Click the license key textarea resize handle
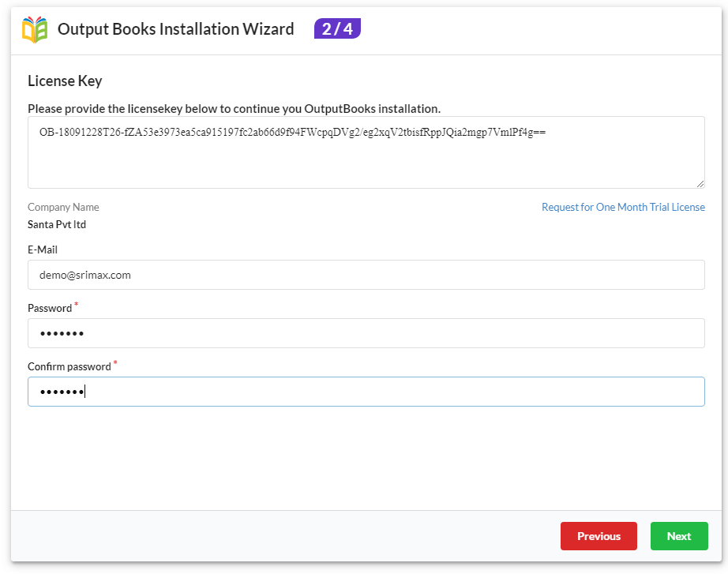This screenshot has height=574, width=728. coord(700,184)
